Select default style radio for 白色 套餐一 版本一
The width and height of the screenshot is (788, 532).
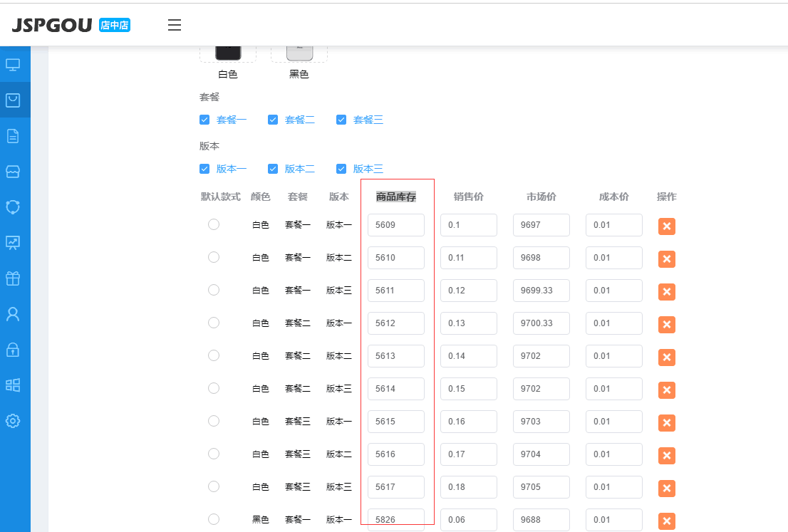pyautogui.click(x=214, y=224)
